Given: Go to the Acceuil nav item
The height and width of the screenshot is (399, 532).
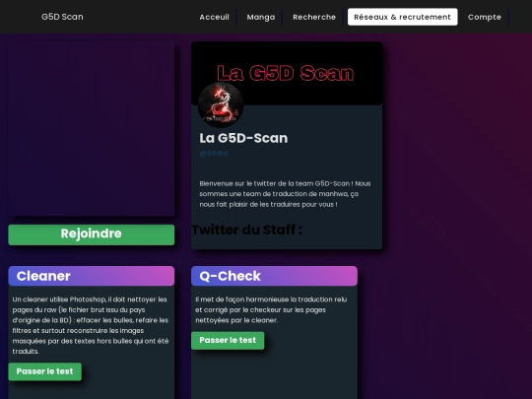Looking at the screenshot, I should (214, 17).
